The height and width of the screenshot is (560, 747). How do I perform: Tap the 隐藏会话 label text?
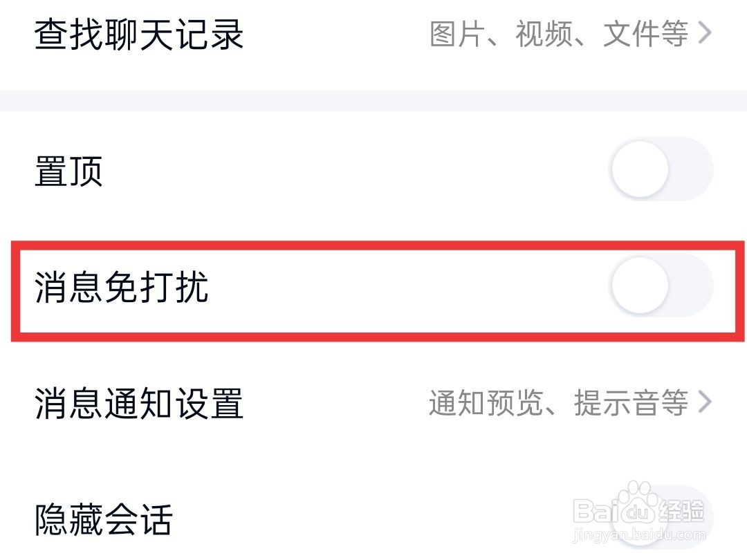[103, 519]
